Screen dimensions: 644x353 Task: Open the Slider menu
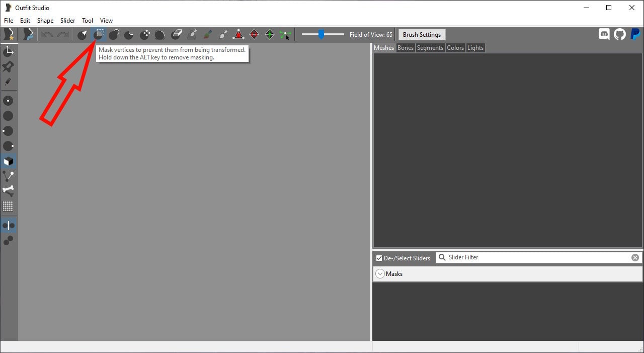point(67,21)
